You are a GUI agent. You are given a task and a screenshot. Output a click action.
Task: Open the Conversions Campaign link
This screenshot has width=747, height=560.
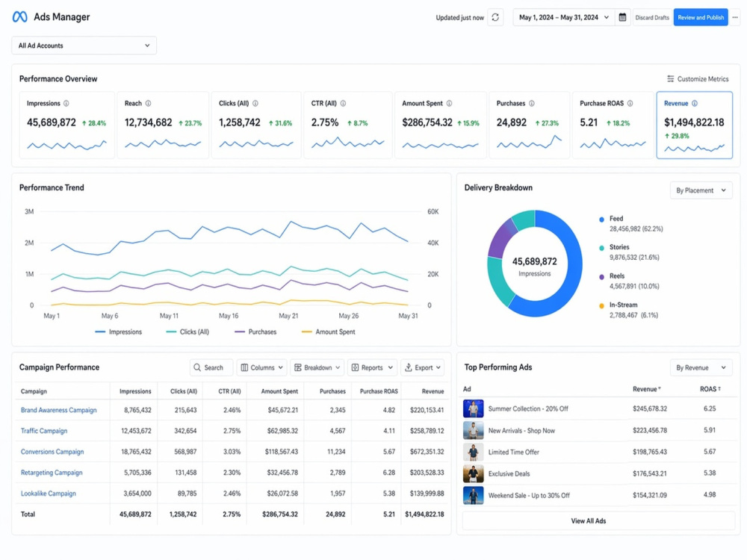point(52,452)
